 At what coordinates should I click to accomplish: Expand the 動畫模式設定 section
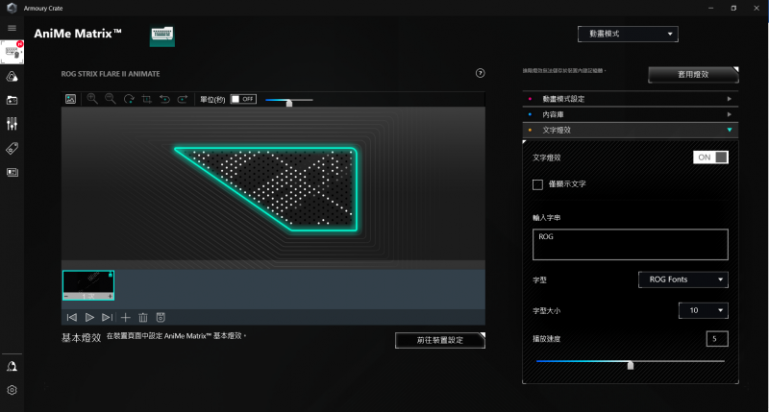point(630,99)
